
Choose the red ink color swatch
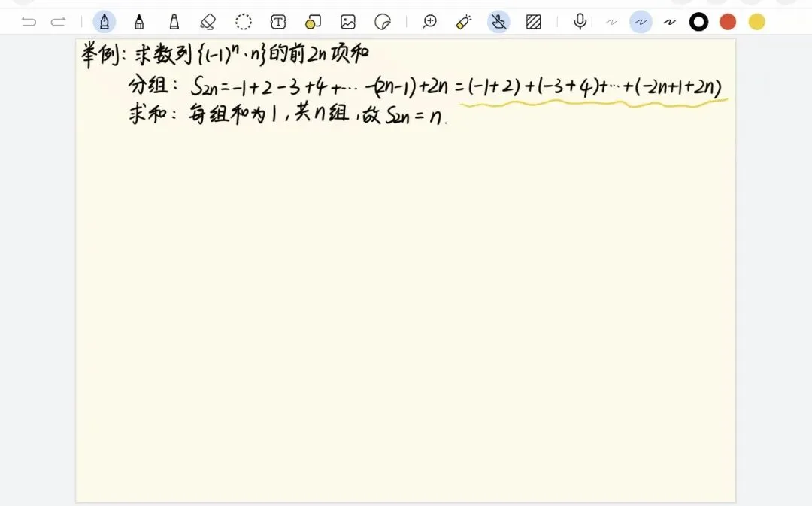point(727,21)
